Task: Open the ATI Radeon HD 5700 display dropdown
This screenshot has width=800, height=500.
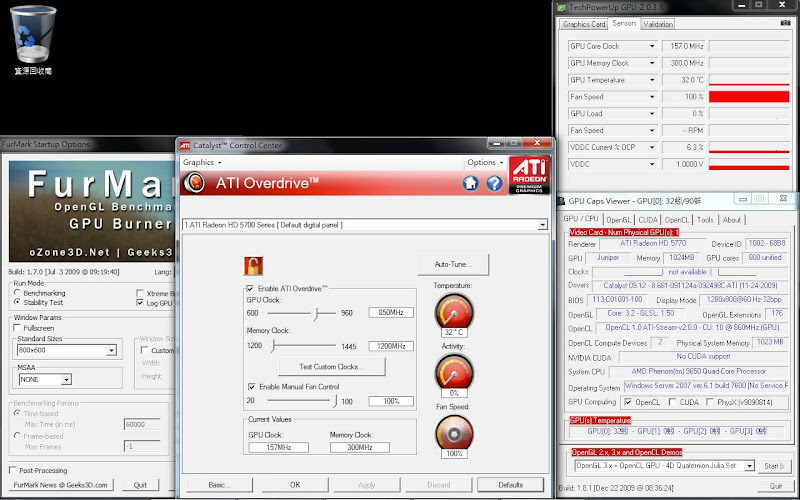Action: [542, 225]
